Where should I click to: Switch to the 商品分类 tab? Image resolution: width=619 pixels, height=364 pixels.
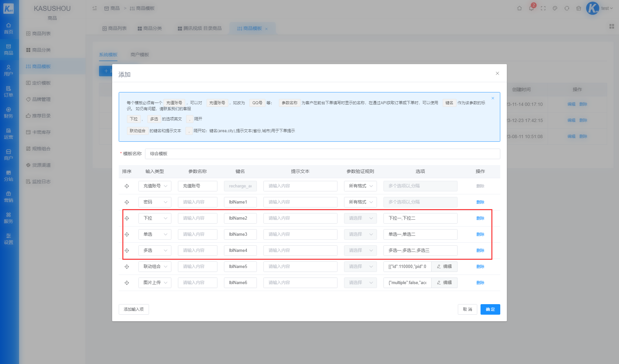[150, 29]
